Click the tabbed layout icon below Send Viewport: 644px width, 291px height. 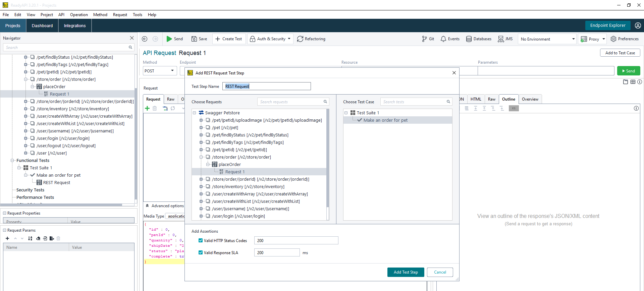626,82
